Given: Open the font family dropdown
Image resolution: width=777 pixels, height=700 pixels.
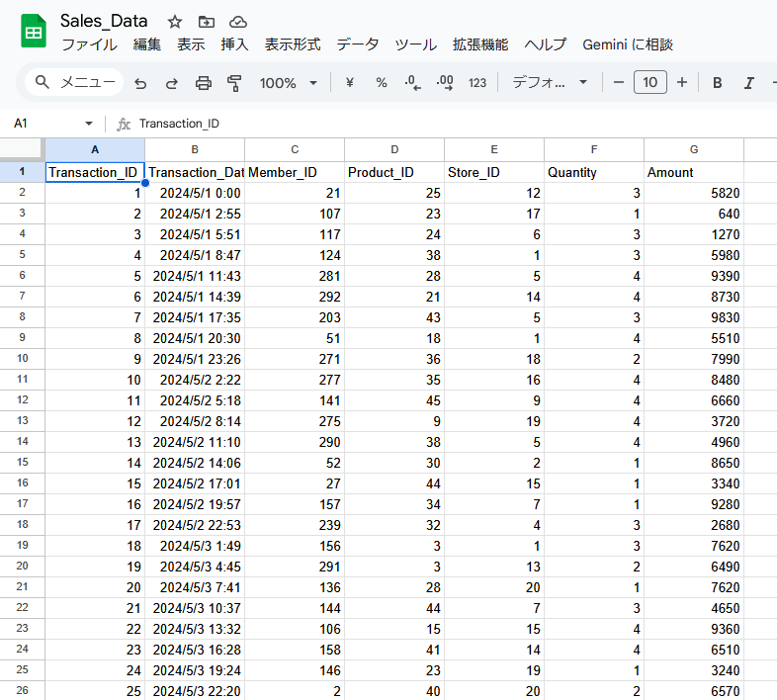Looking at the screenshot, I should [x=550, y=83].
